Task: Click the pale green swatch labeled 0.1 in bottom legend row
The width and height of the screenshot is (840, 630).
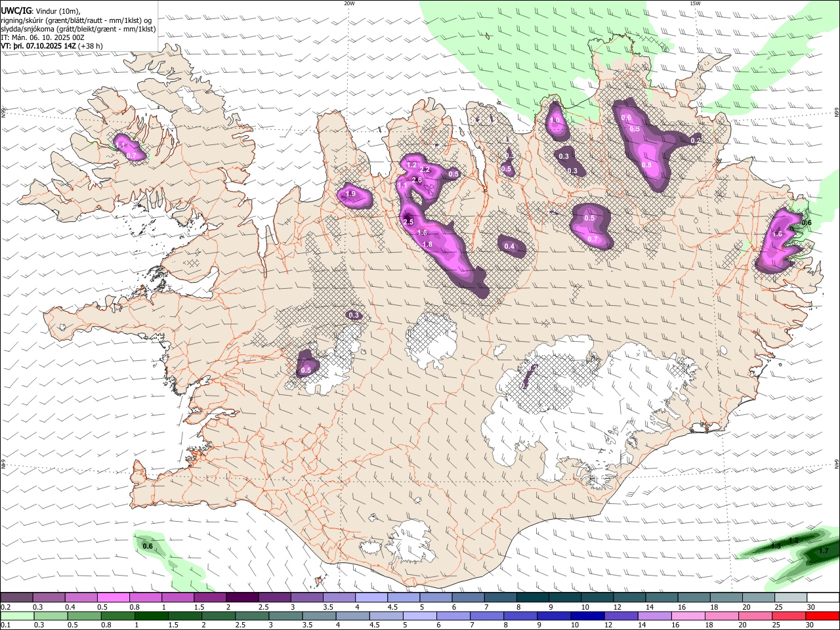Action: (17, 616)
